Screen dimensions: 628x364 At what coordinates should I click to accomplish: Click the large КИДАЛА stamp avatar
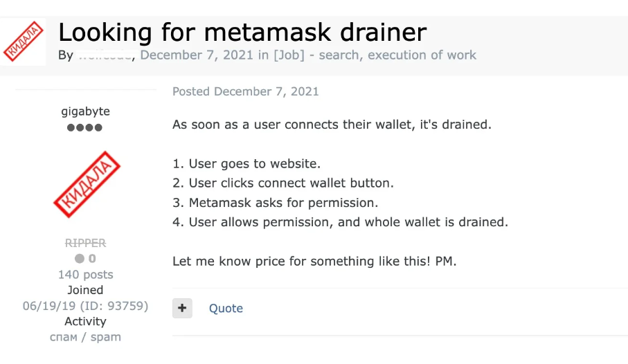[87, 185]
